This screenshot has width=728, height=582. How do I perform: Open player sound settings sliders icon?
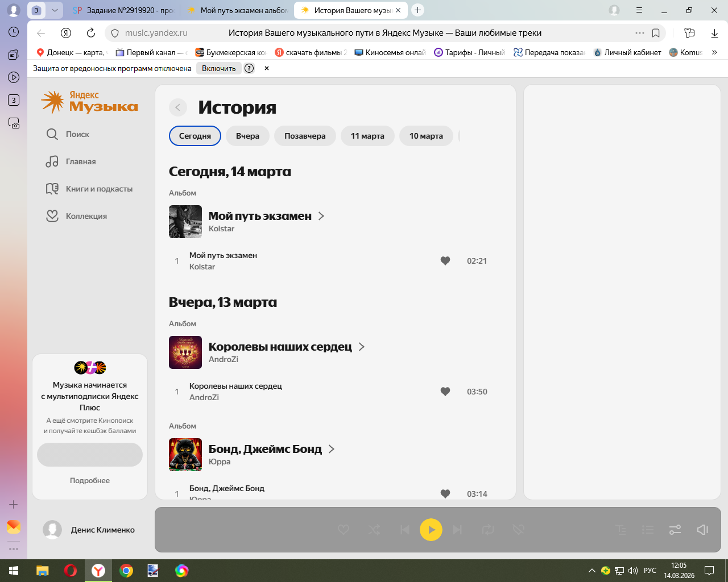tap(675, 530)
